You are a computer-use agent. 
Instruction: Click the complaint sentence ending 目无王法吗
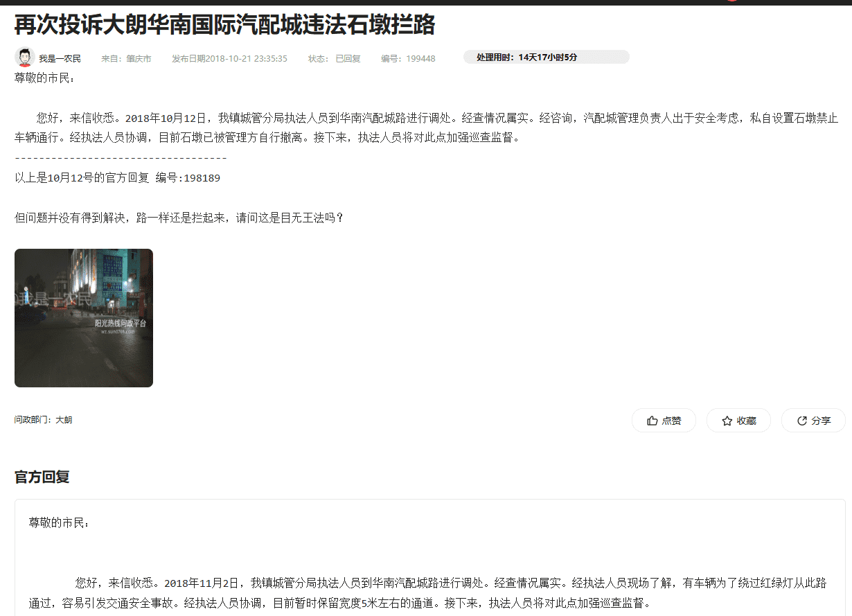point(179,218)
